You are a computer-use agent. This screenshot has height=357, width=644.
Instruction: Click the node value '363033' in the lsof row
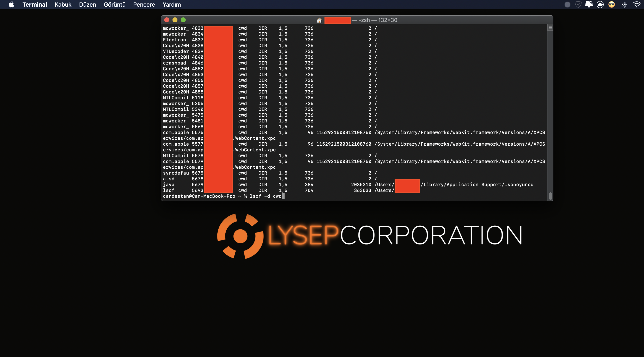click(363, 190)
